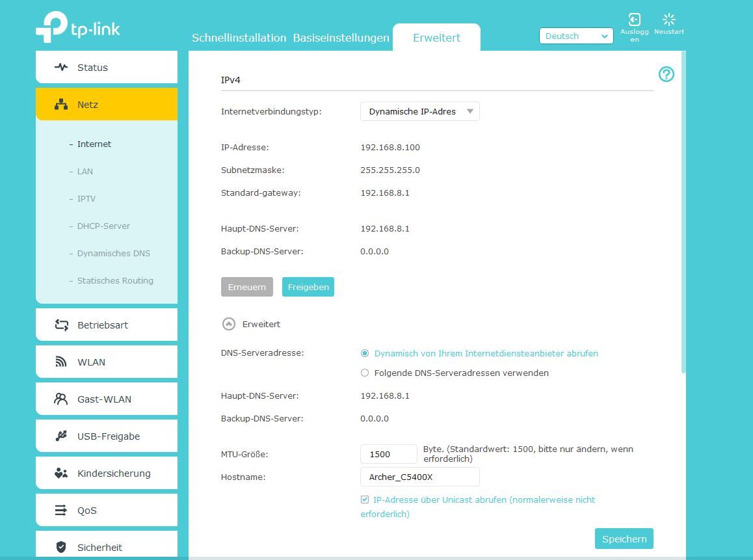Click the Speichern button
This screenshot has height=560, width=753.
[x=624, y=539]
